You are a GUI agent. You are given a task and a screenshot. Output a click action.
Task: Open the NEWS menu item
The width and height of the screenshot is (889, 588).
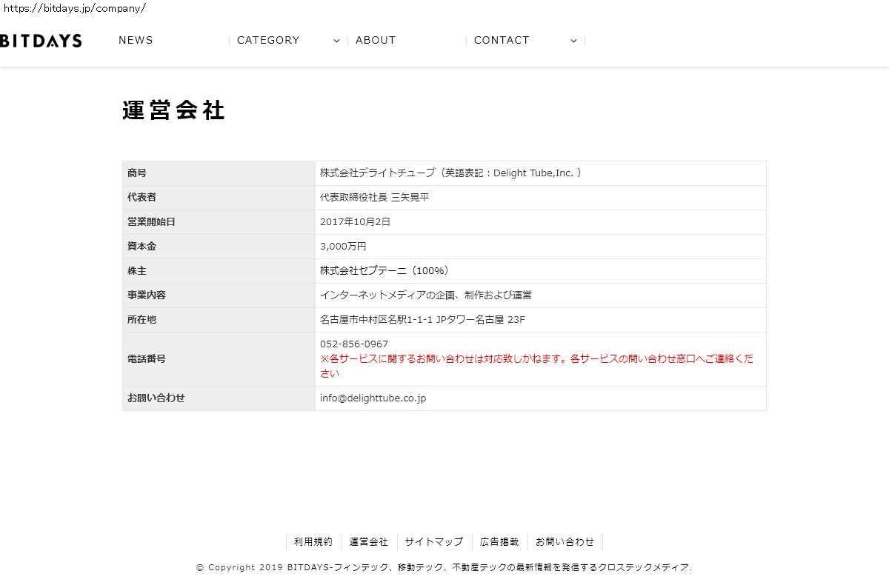point(136,40)
